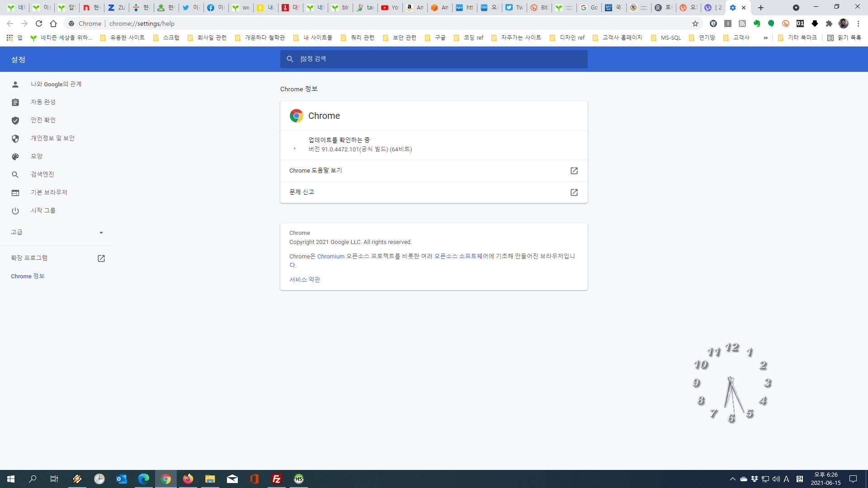Open Microsoft Office from taskbar
868x488 pixels.
click(x=255, y=479)
